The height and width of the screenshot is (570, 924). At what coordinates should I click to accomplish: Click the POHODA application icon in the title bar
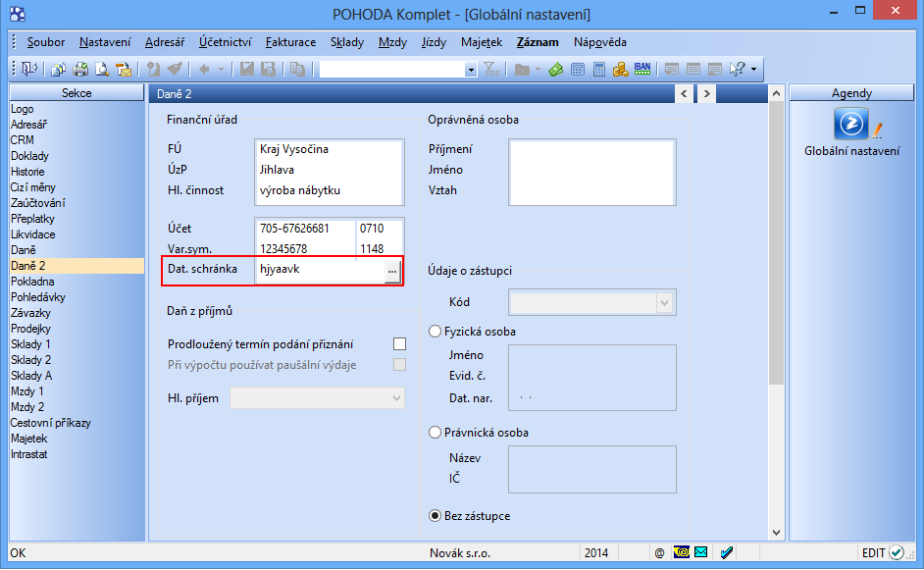(x=18, y=13)
